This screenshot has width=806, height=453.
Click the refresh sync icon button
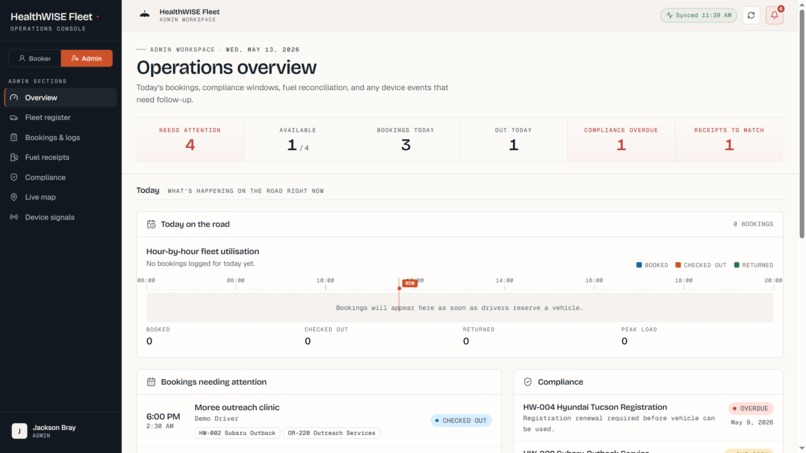click(751, 15)
